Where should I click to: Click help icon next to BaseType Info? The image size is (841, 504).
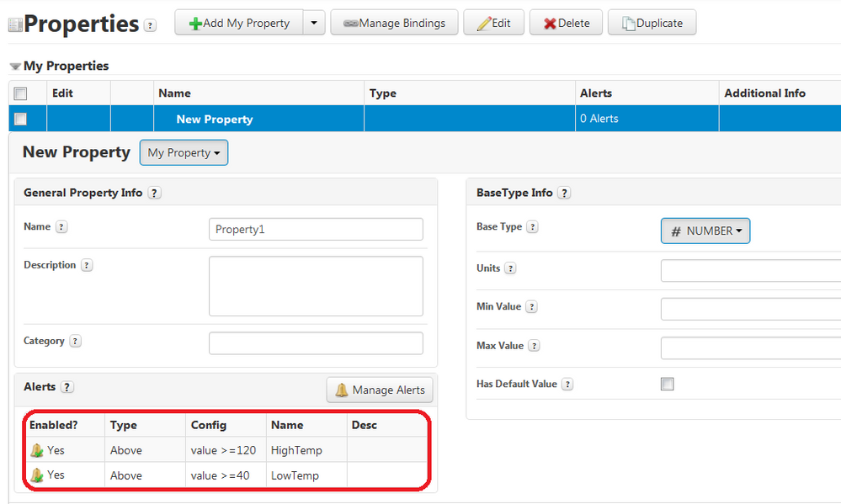pos(564,193)
